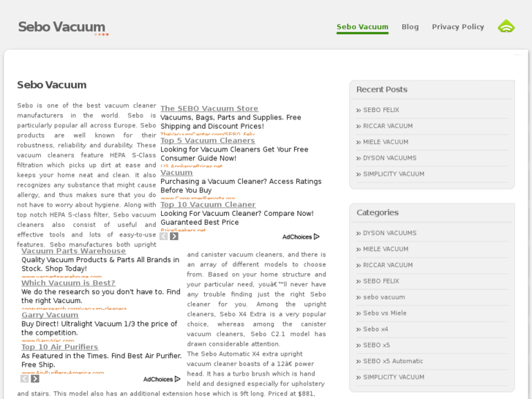The image size is (532, 399).
Task: Open MIELE VACUUM category
Action: tap(386, 249)
